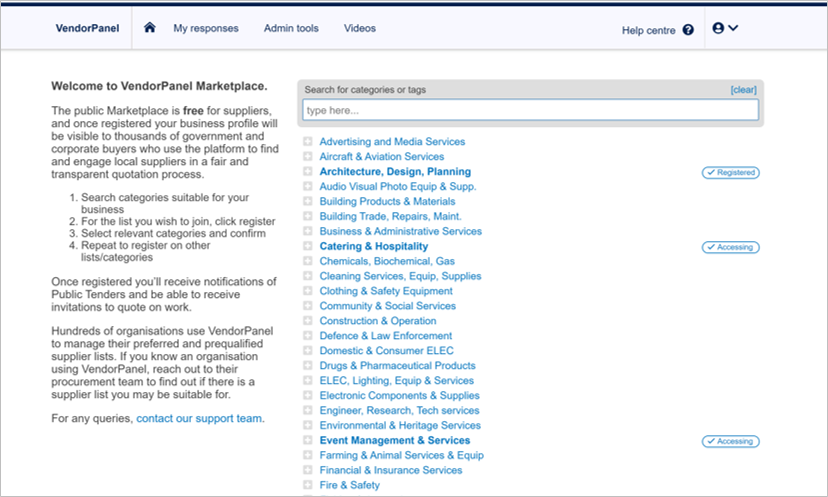Focus the categories search field
This screenshot has height=497, width=828.
(530, 110)
